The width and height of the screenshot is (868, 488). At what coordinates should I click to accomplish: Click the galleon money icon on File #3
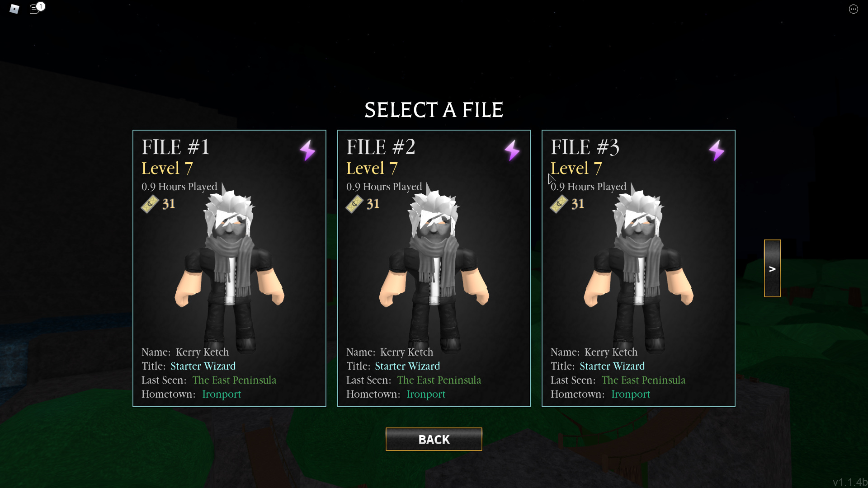click(x=559, y=204)
